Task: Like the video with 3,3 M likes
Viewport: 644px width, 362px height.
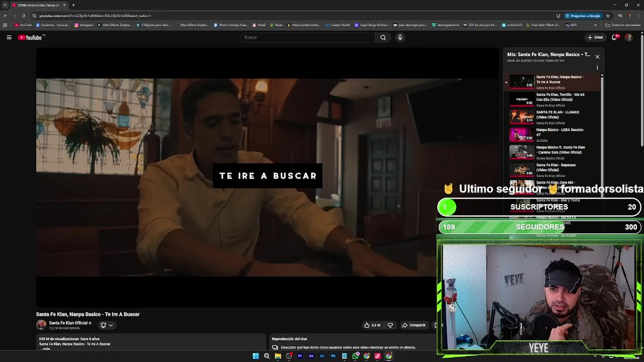Action: [x=372, y=325]
